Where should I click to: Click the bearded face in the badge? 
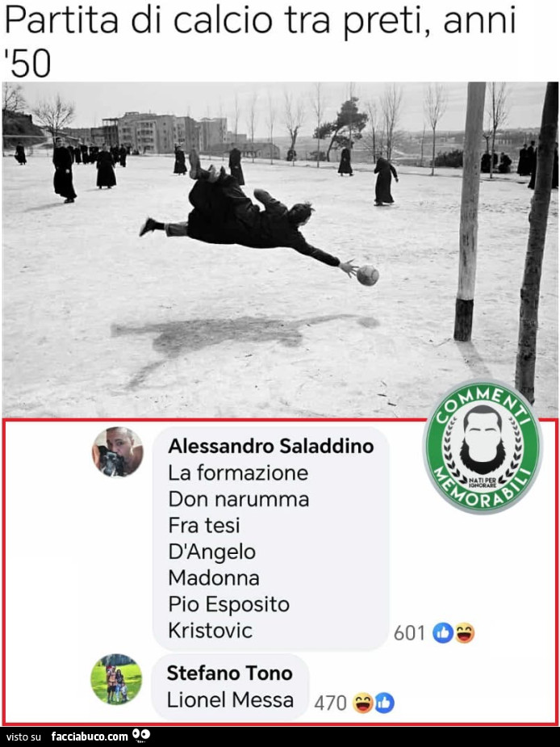(x=483, y=439)
